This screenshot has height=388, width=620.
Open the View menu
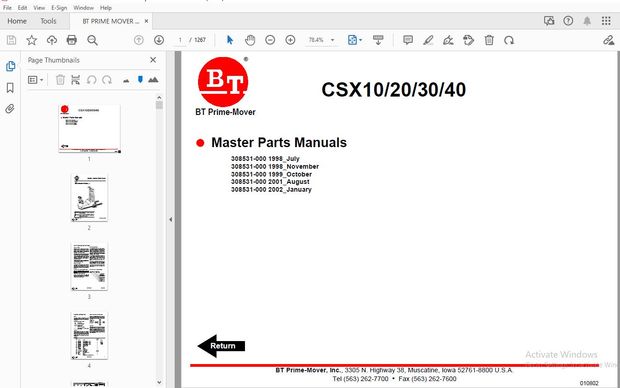tap(39, 8)
